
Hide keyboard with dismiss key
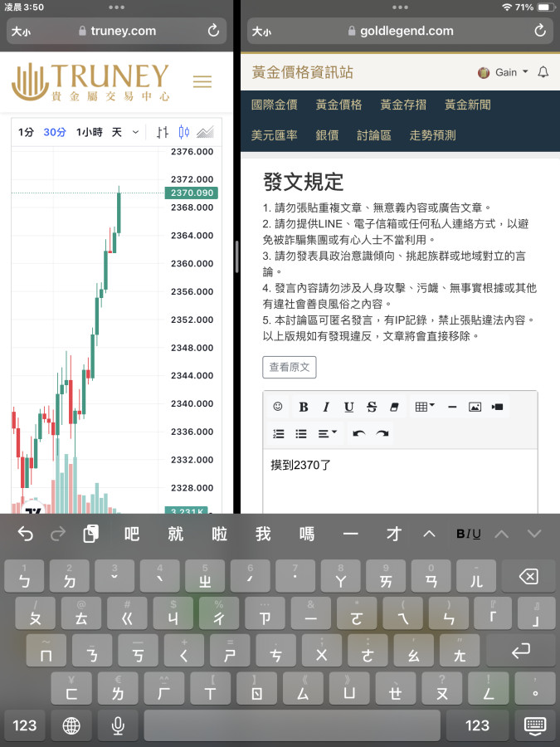click(x=535, y=725)
